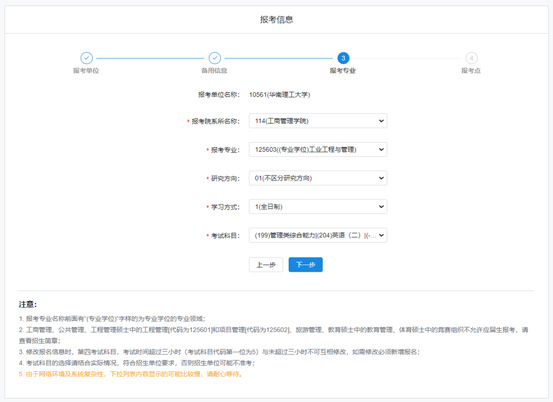Click note 4 about 考试科目 selection
The image size is (553, 402).
point(137,363)
